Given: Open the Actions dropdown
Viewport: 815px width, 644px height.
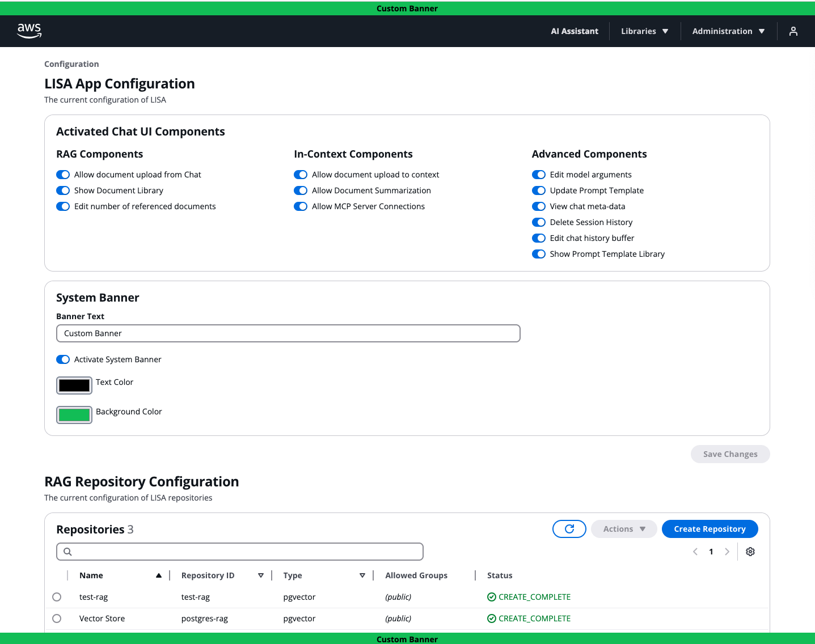Looking at the screenshot, I should pos(624,529).
